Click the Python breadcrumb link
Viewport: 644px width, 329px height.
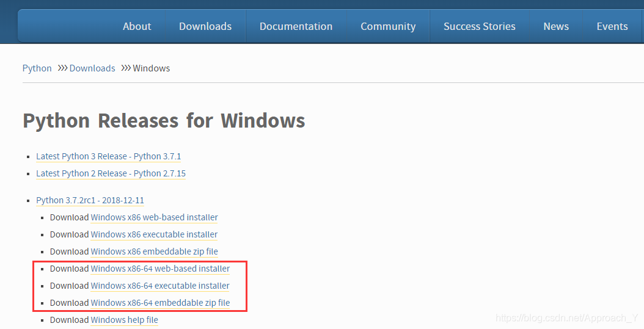tap(37, 68)
